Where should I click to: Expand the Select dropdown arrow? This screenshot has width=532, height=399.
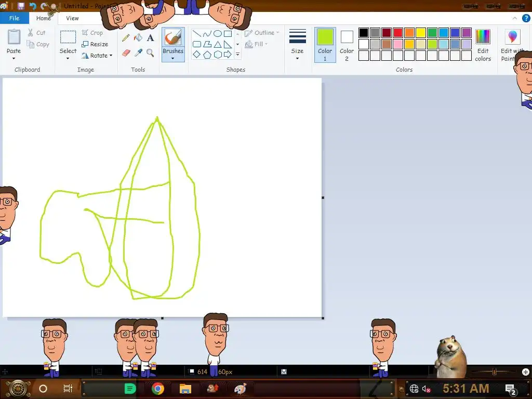68,59
